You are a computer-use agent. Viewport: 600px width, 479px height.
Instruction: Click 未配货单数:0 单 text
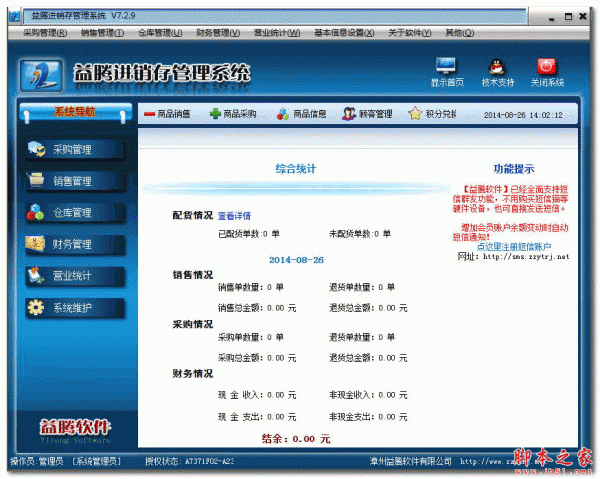click(x=360, y=234)
